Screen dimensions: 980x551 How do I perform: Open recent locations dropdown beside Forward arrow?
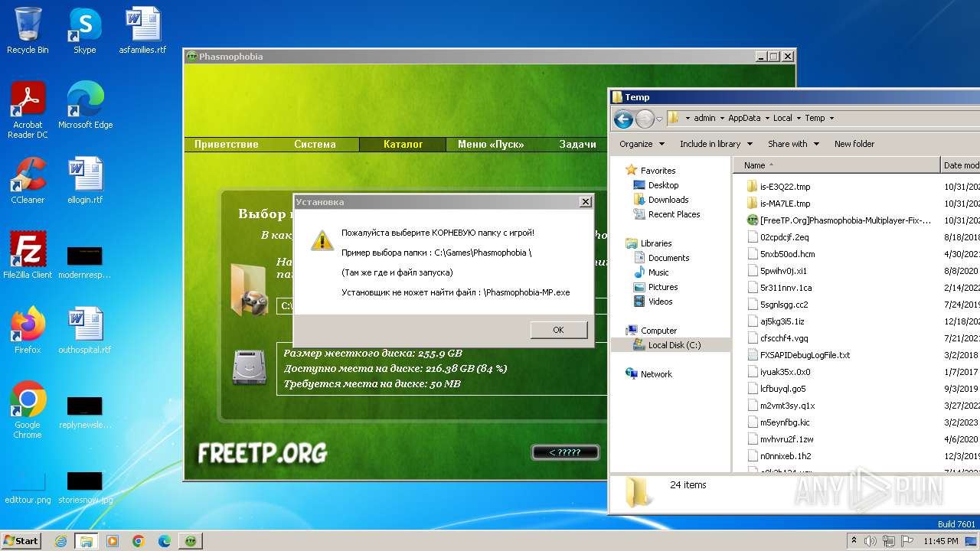pyautogui.click(x=659, y=119)
